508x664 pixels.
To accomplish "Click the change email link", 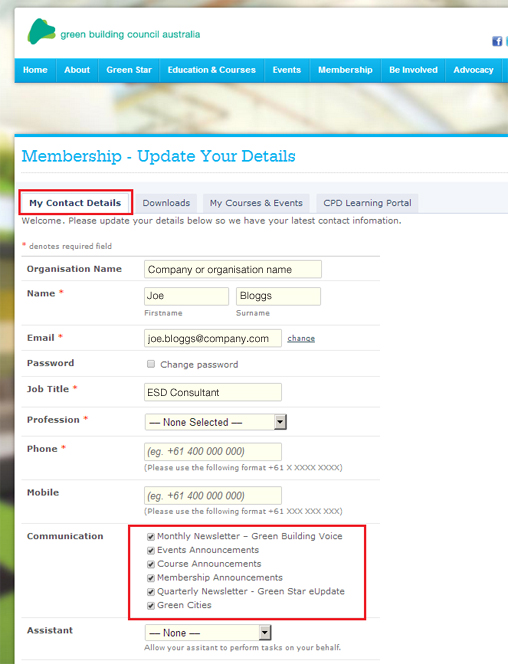I will 301,338.
